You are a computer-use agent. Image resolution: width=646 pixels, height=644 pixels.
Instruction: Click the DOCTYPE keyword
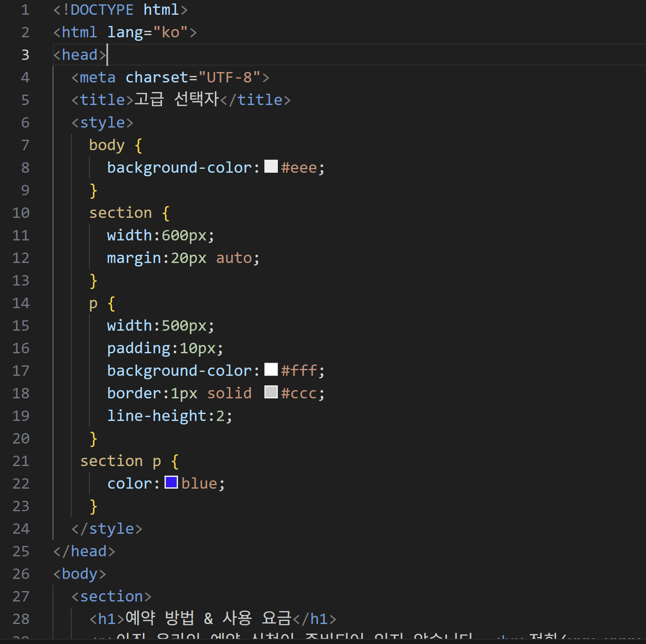102,10
